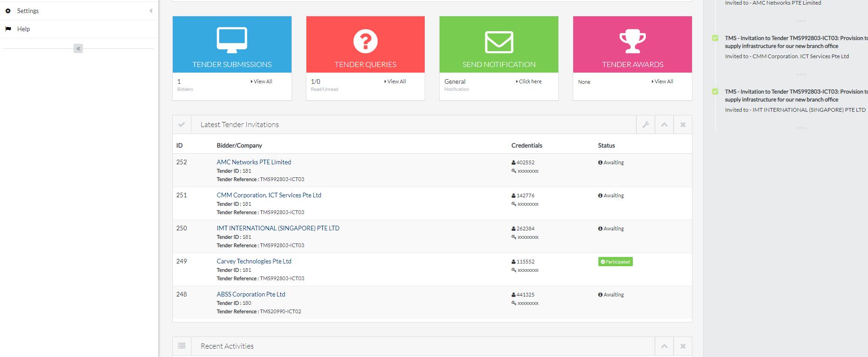Click the Tender Submissions monitor icon
Viewport: 868px width, 357px height.
click(x=232, y=40)
